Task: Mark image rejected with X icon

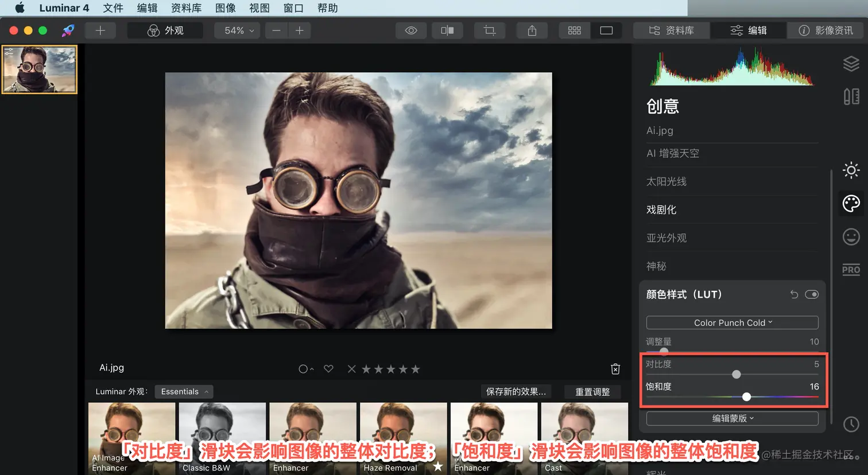Action: coord(352,369)
